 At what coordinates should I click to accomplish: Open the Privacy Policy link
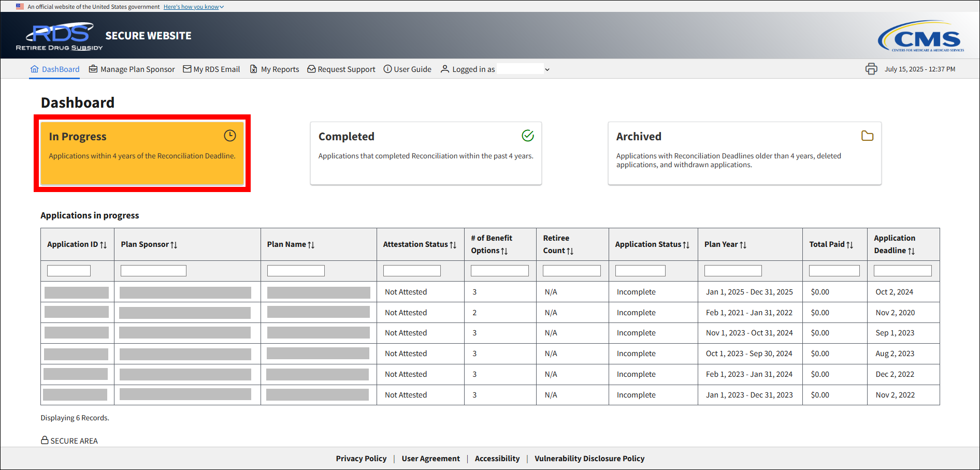point(361,459)
